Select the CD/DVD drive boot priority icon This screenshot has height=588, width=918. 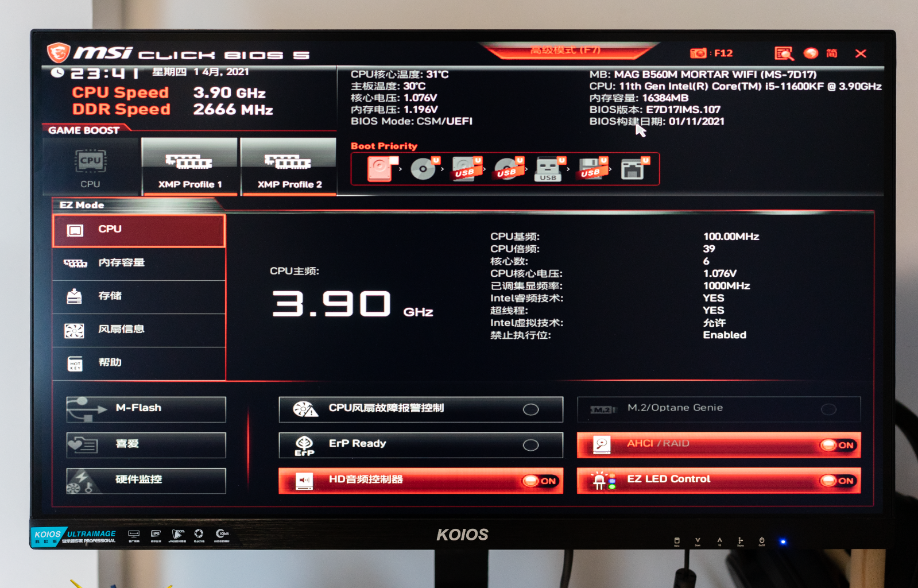pos(424,169)
